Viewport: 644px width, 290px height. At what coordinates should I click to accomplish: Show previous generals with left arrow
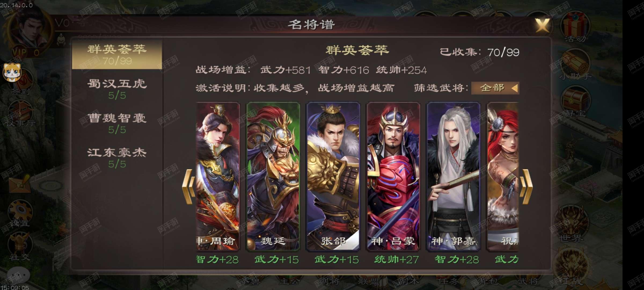[188, 187]
